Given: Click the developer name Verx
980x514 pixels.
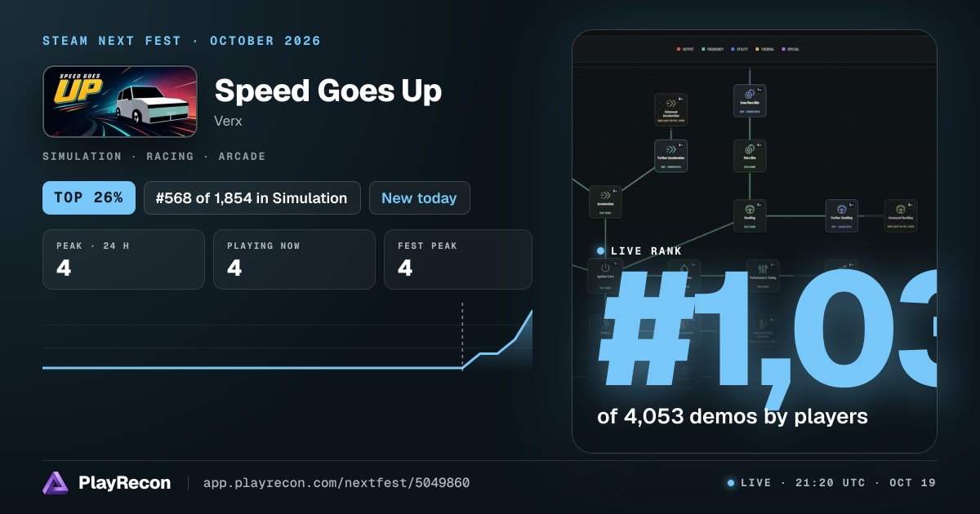Looking at the screenshot, I should [229, 121].
